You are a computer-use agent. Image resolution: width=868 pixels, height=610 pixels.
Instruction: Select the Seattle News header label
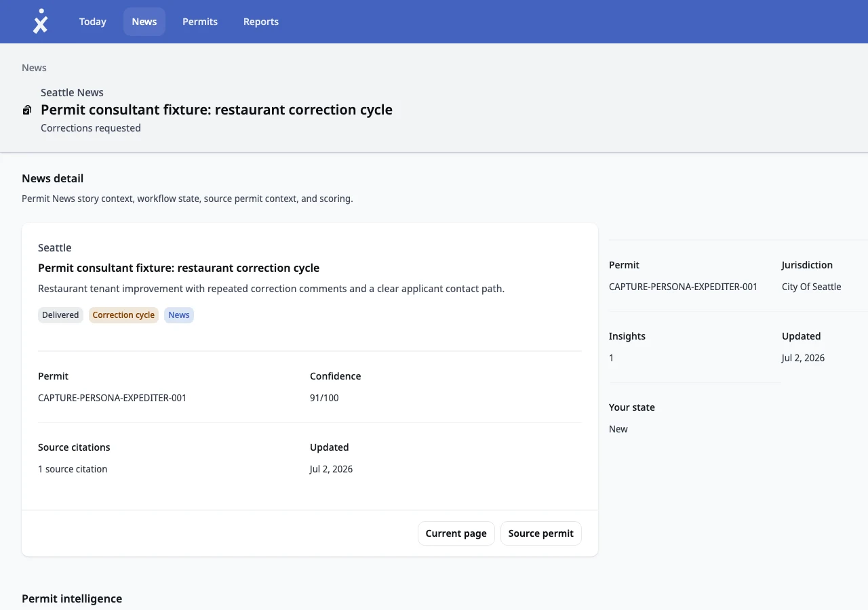[x=72, y=92]
